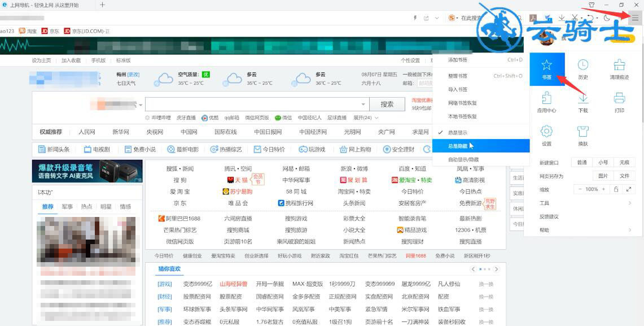Viewport: 644px width, 326px height.
Task: Open the Change Skin (换肤) shirt tile
Action: [x=583, y=136]
